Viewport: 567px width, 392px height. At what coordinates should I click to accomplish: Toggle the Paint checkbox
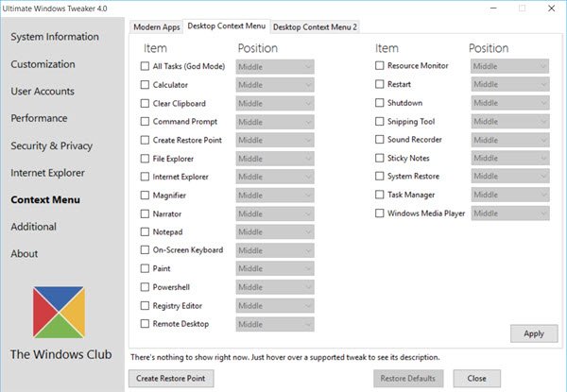(x=145, y=268)
